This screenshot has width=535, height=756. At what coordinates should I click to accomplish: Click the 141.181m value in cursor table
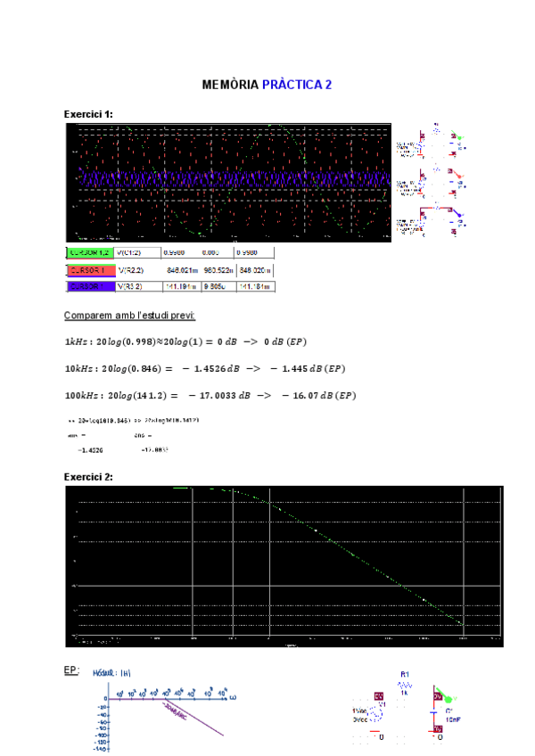(x=256, y=286)
